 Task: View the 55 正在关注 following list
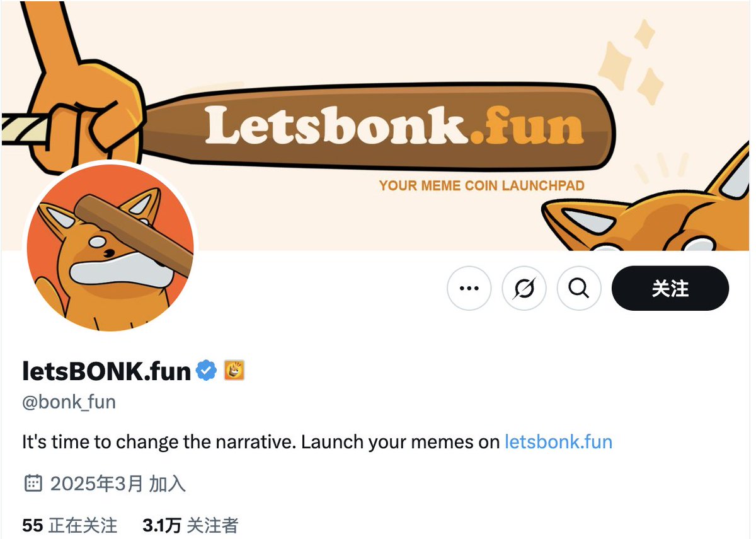tap(69, 525)
